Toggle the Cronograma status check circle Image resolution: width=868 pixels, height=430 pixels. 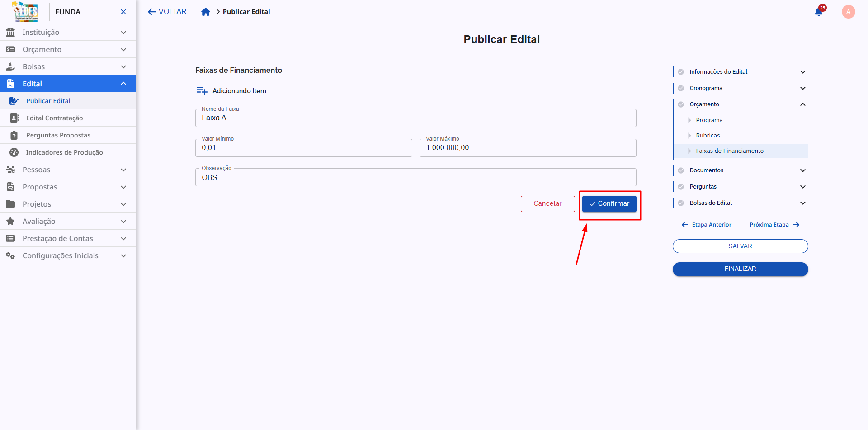tap(681, 88)
